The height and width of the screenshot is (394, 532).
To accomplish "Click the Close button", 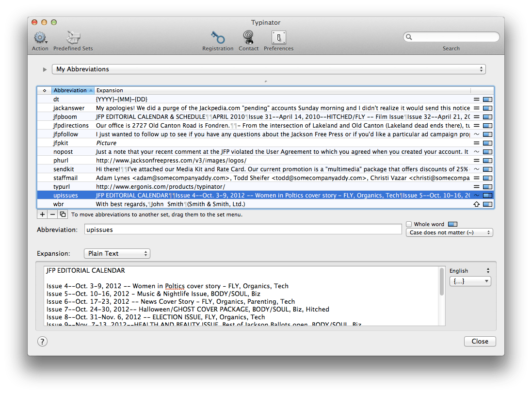I will pyautogui.click(x=480, y=341).
